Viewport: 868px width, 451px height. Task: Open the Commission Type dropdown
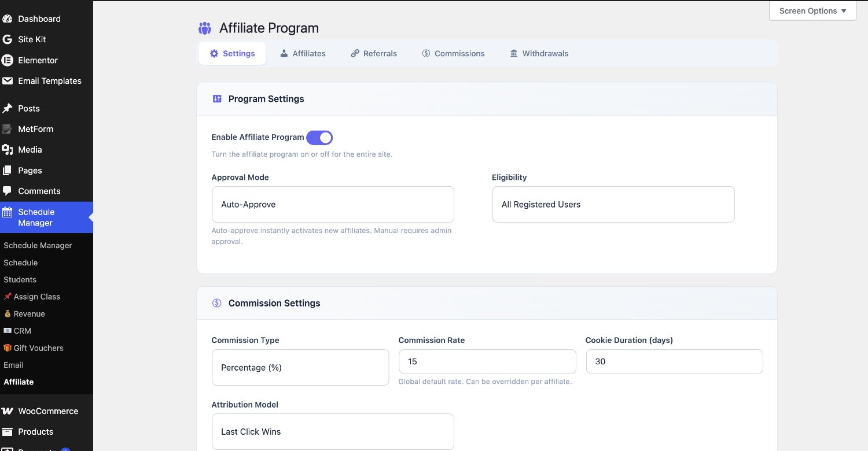pos(300,367)
